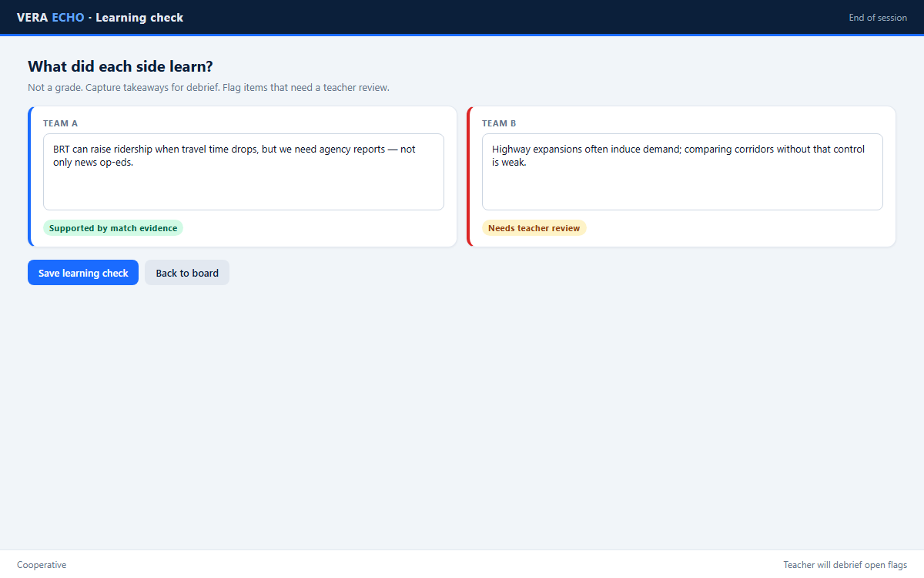The height and width of the screenshot is (578, 924).
Task: Select the 'End of session' header text
Action: pos(878,18)
